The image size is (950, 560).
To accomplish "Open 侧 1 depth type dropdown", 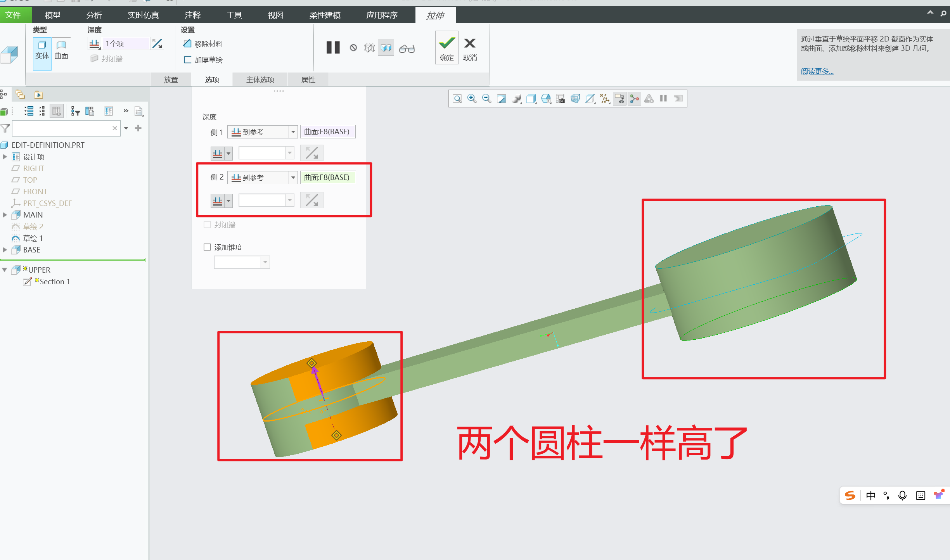I will (x=293, y=132).
